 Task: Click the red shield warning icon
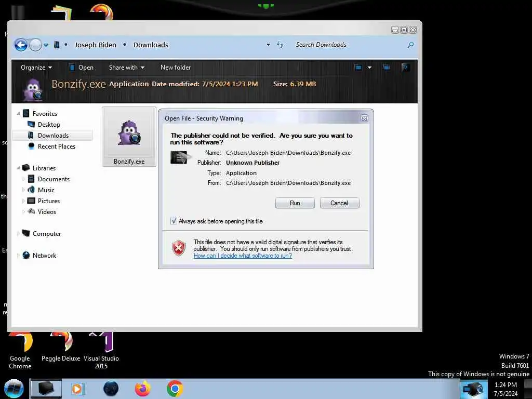[x=179, y=248]
